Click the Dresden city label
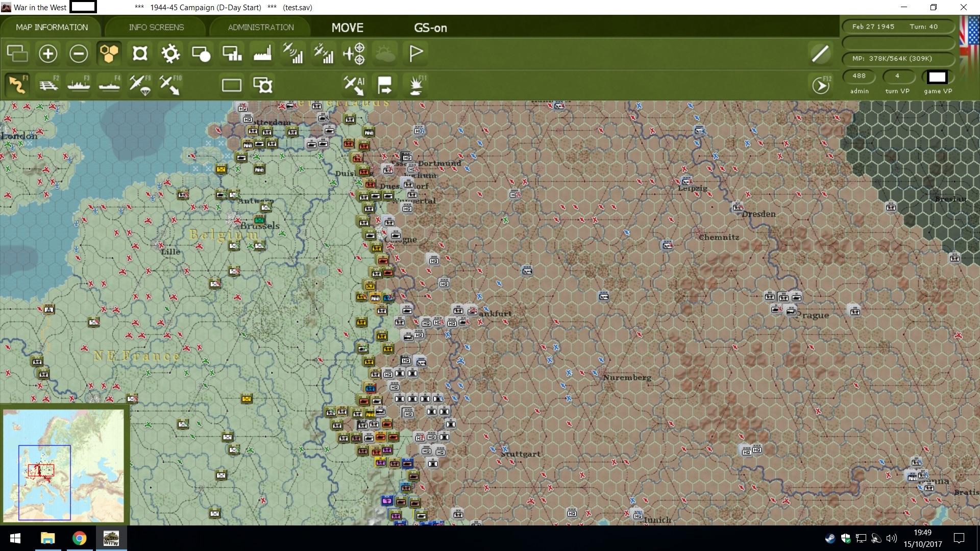 [758, 214]
